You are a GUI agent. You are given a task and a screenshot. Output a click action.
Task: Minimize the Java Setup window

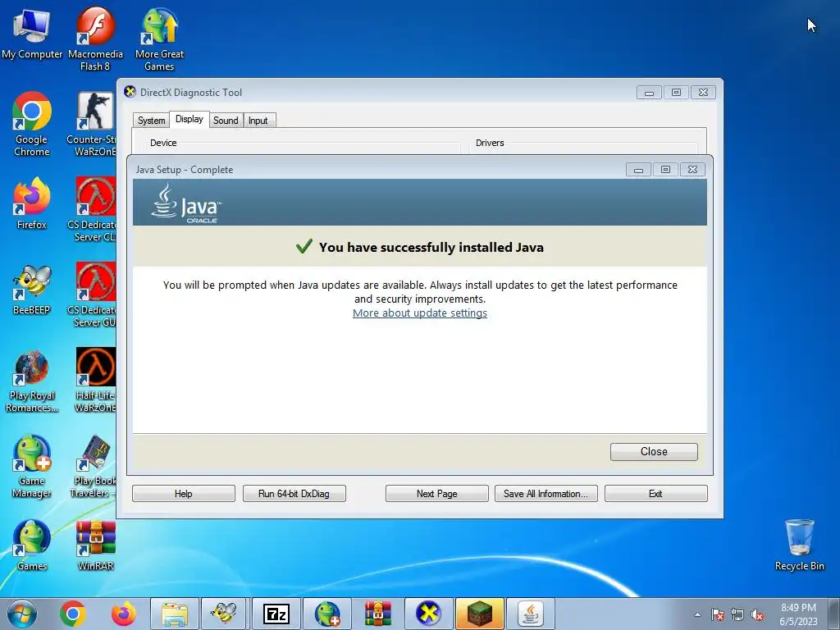click(638, 169)
